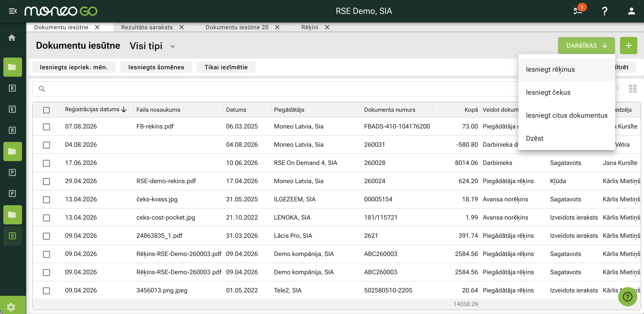Click the search magnifier icon
The width and height of the screenshot is (644, 314).
point(42,89)
